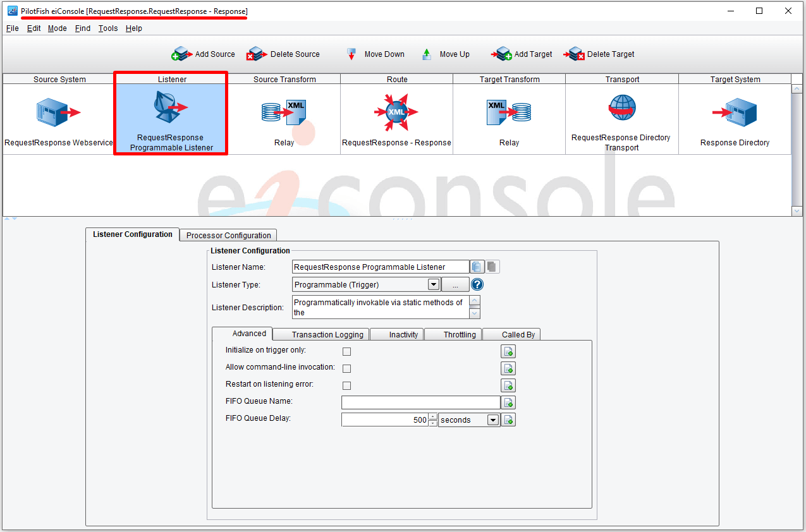
Task: Click the Move Up arrow button
Action: pos(446,54)
